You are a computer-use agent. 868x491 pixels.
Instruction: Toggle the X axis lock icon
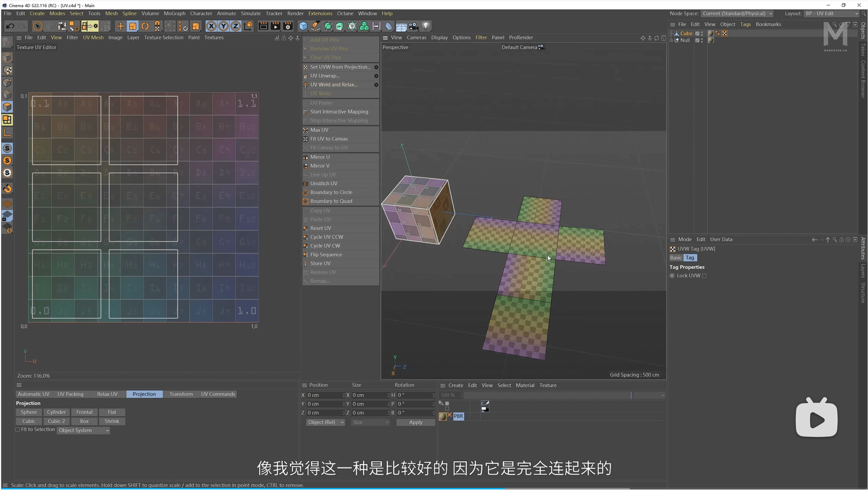point(211,26)
